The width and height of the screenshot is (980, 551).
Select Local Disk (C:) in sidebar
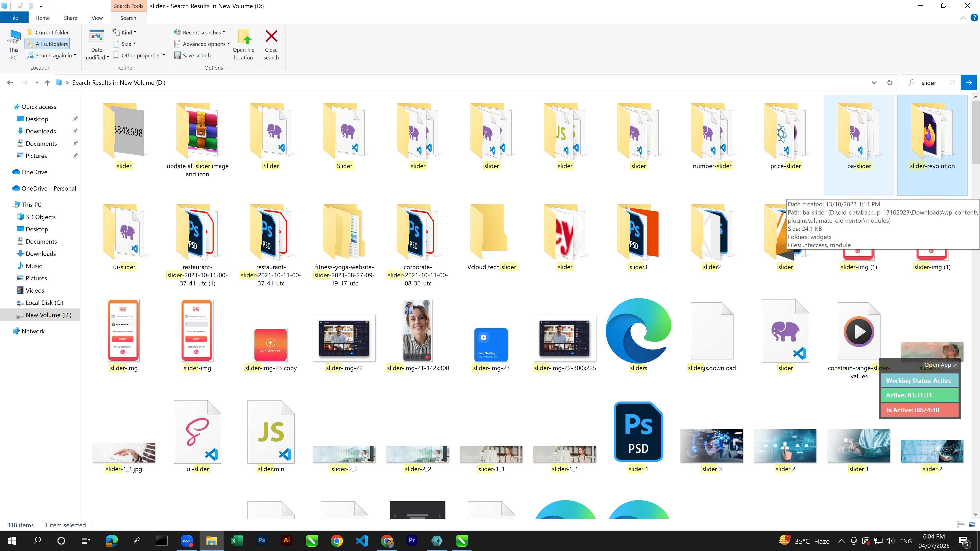coord(44,303)
